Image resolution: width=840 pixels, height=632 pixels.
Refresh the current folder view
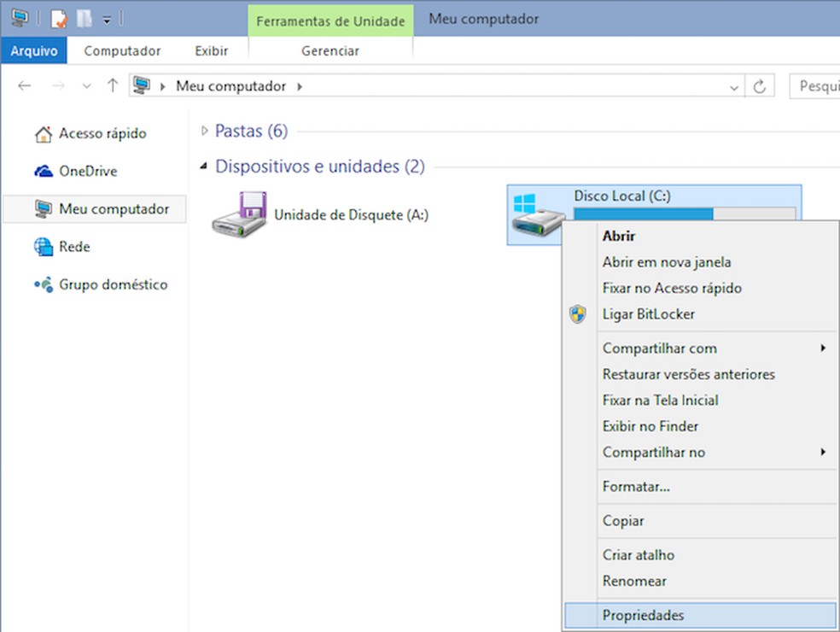click(759, 86)
